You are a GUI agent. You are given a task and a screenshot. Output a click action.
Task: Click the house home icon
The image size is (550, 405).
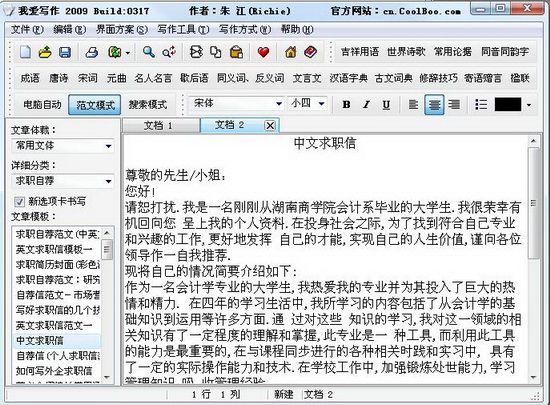290,52
